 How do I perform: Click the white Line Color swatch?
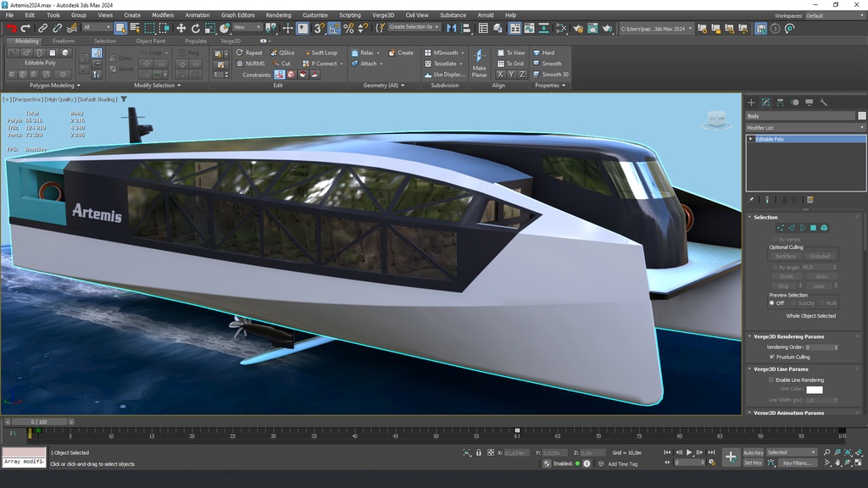[814, 390]
